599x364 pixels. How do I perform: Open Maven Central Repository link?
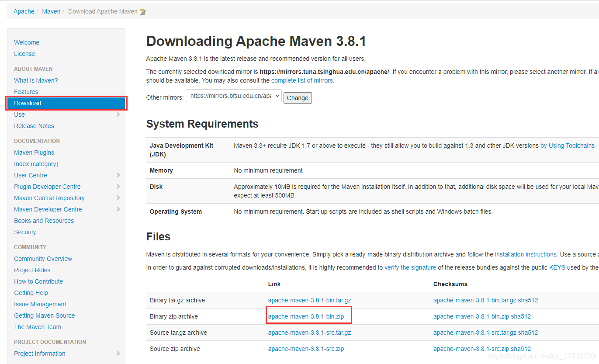pyautogui.click(x=49, y=198)
